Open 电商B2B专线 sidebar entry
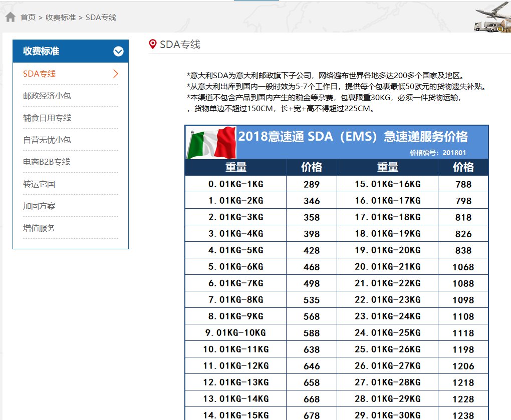Viewport: 511px width, 420px height. 47,162
